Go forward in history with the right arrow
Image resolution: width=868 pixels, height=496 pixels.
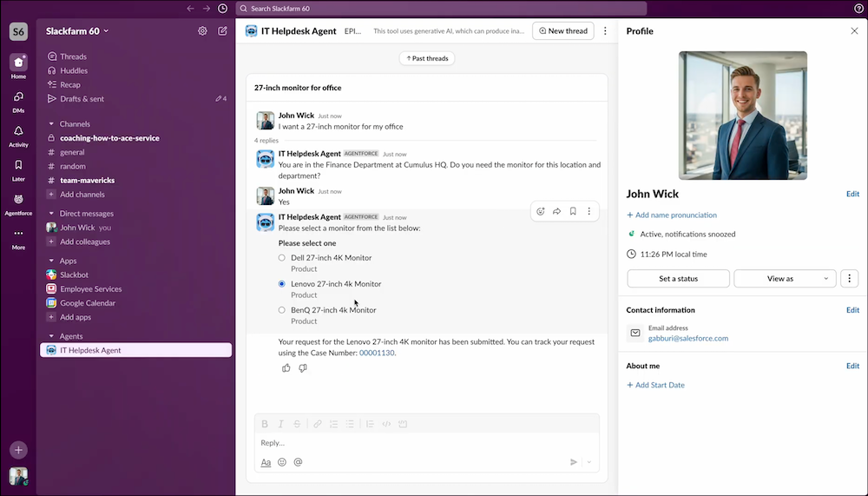[207, 9]
